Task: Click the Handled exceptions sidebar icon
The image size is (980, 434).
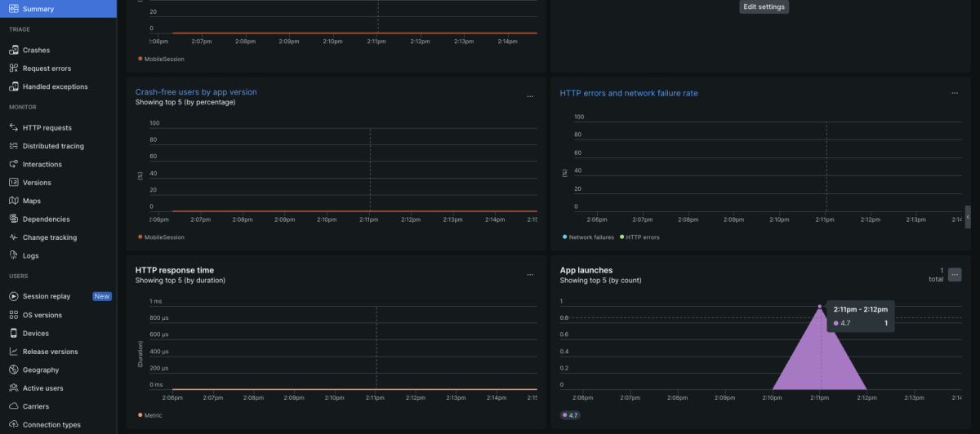Action: (14, 86)
